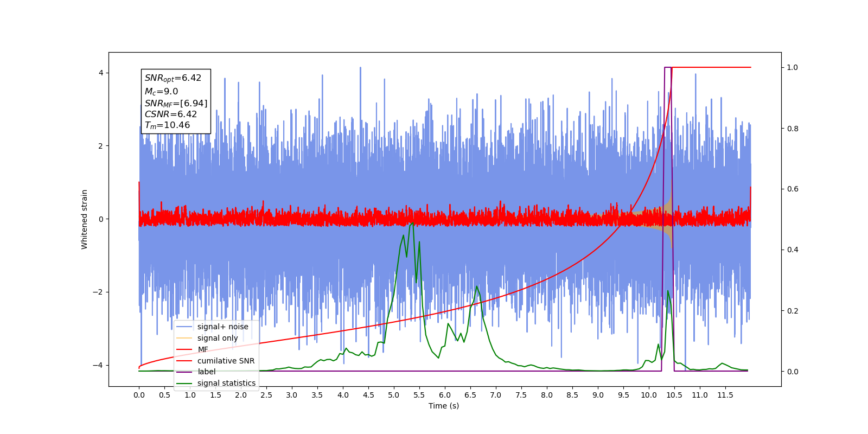Click the 0.8 tick on right axis
Screen dimensions: 868x434
click(x=793, y=129)
